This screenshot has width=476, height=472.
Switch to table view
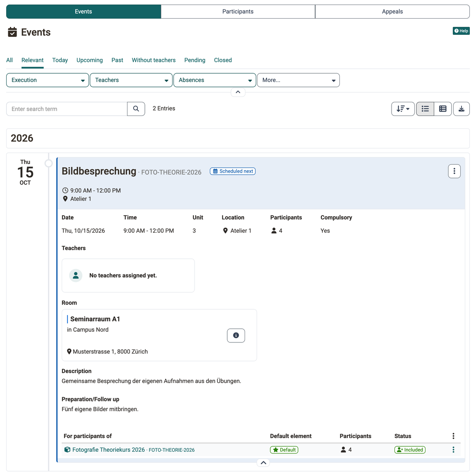442,109
